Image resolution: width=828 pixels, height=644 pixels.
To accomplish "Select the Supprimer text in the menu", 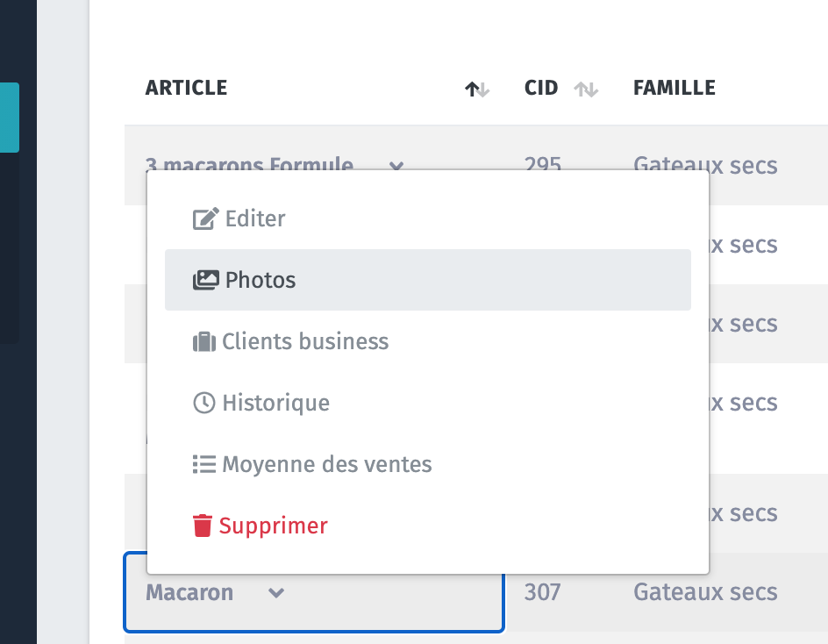I will 273,526.
